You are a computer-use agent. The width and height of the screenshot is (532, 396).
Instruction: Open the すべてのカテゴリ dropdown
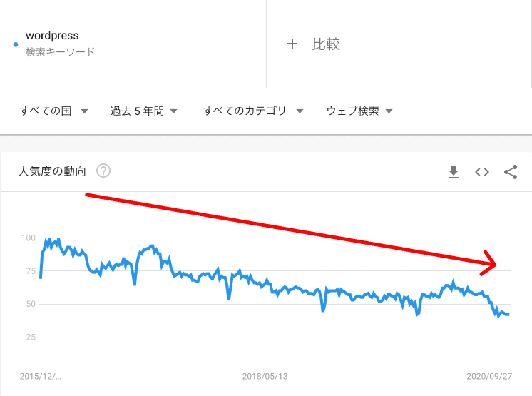(253, 111)
